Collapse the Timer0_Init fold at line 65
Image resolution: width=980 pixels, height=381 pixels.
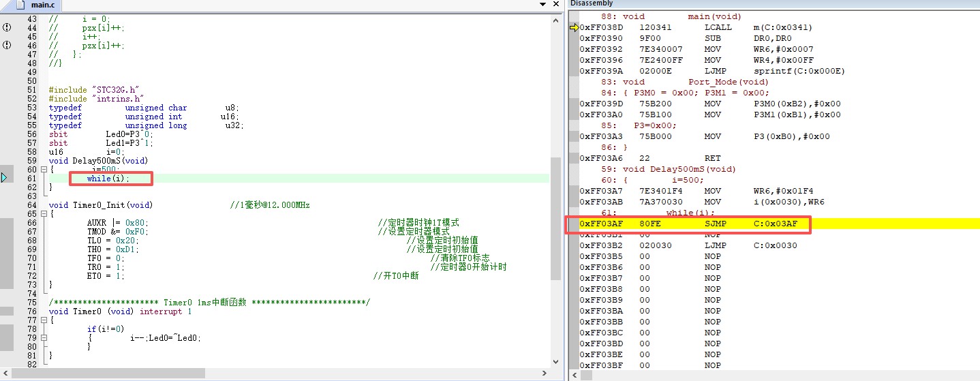point(43,213)
